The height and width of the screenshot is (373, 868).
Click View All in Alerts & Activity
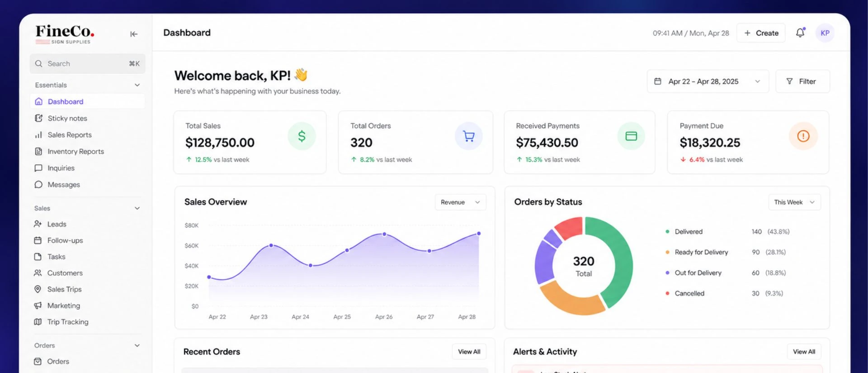(804, 352)
